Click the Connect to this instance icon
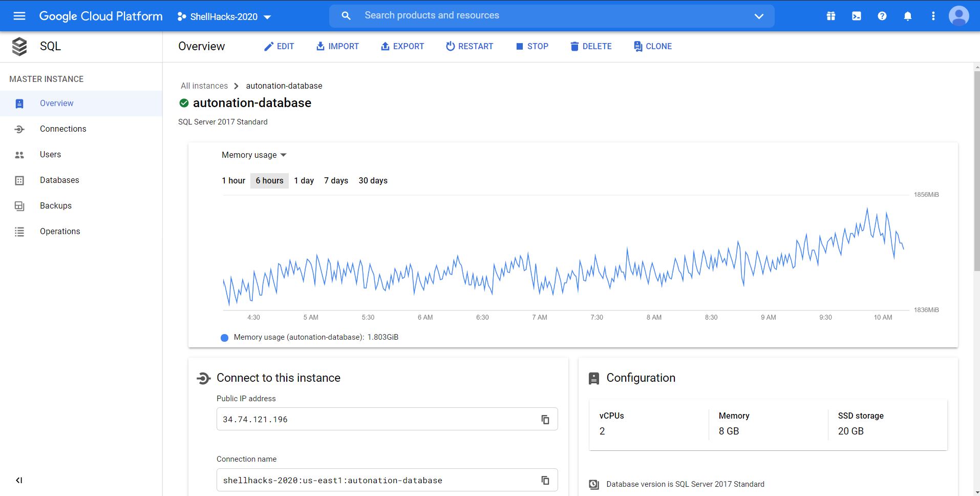Viewport: 980px width, 496px height. coord(203,378)
